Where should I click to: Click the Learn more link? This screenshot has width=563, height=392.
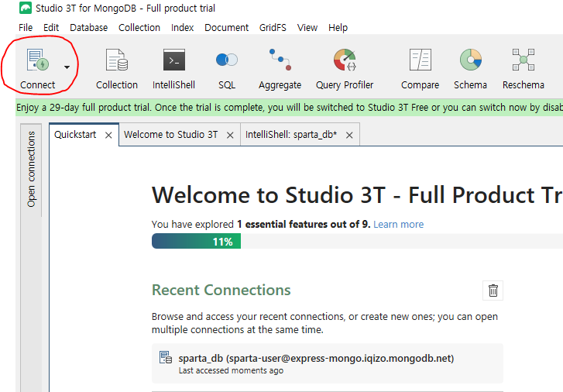[x=399, y=225]
